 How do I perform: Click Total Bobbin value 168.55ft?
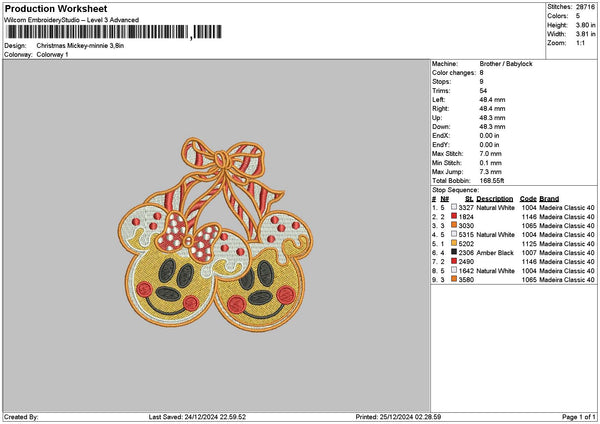click(492, 181)
